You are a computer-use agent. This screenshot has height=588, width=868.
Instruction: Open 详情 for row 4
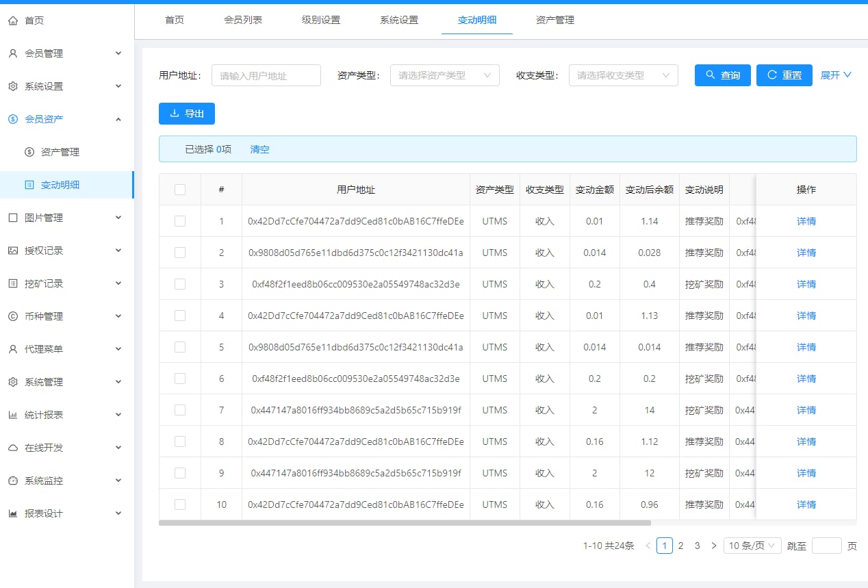coord(806,316)
